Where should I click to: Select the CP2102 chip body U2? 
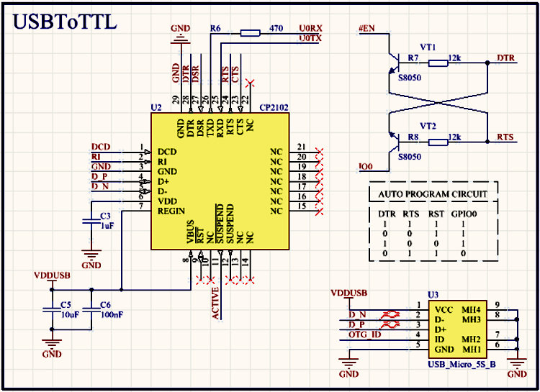point(220,180)
